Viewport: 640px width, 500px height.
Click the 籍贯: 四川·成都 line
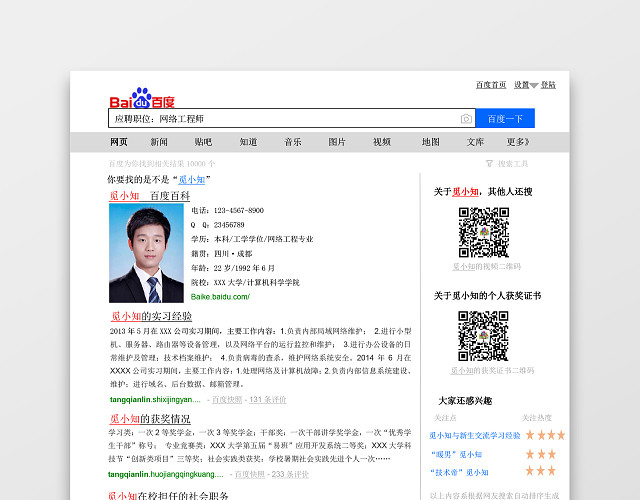[x=222, y=254]
